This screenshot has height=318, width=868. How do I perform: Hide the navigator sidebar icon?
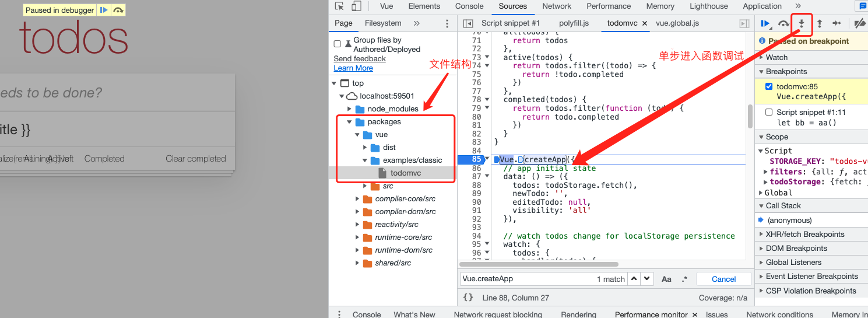tap(468, 23)
